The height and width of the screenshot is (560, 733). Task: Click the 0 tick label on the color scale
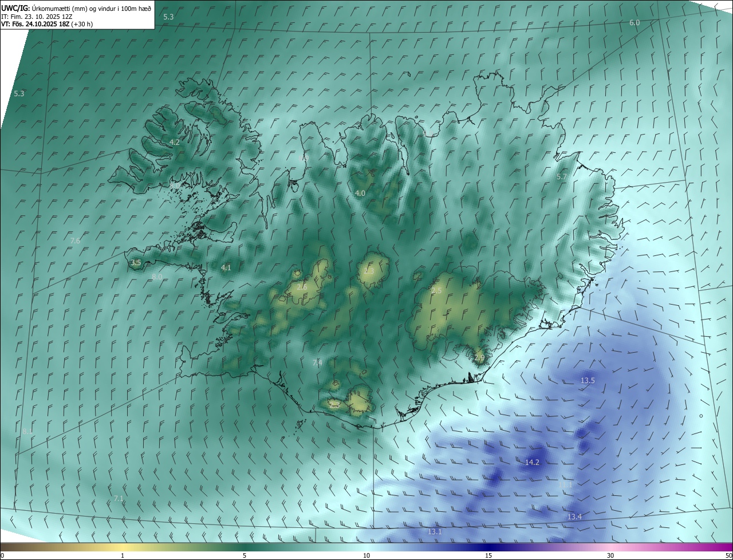(x=2, y=556)
